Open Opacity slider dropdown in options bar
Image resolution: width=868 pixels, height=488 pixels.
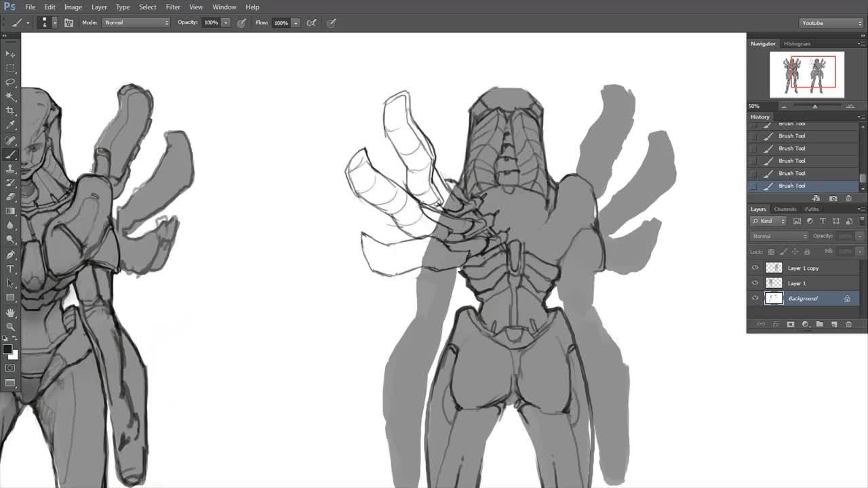tap(226, 22)
